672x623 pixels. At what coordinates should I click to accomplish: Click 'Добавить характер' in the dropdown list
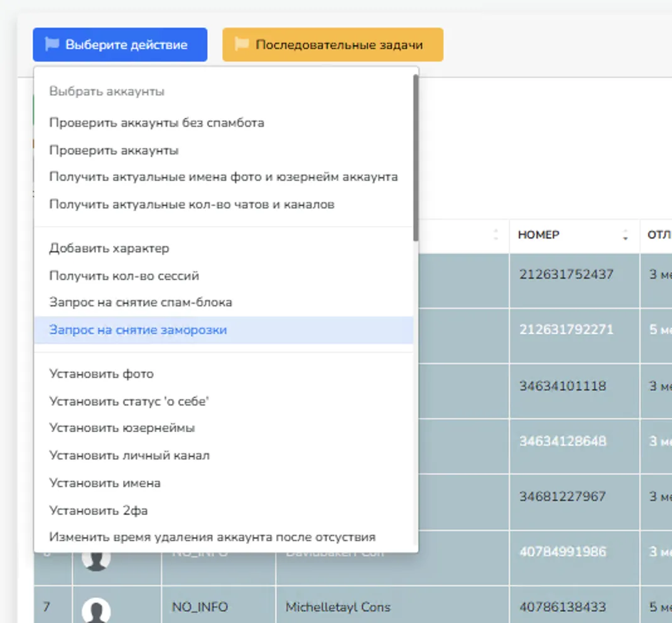(x=108, y=248)
